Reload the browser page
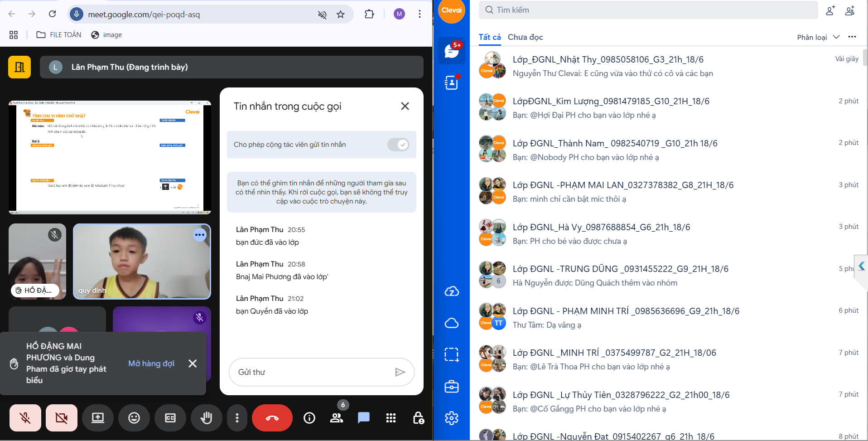 point(53,14)
